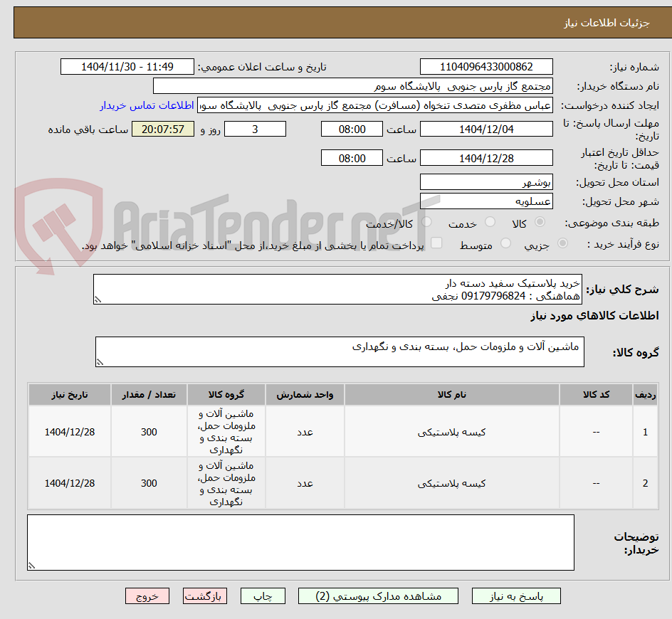Click the پاسخ به نیاز button

click(516, 596)
